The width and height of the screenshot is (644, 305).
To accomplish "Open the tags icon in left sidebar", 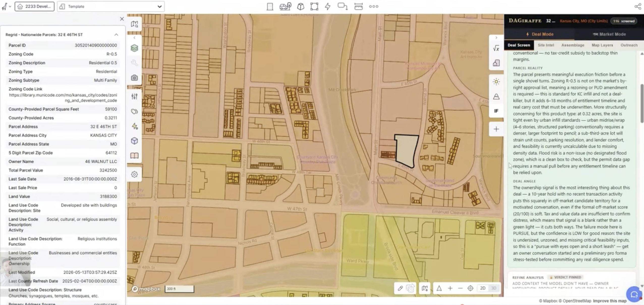I will click(x=134, y=111).
